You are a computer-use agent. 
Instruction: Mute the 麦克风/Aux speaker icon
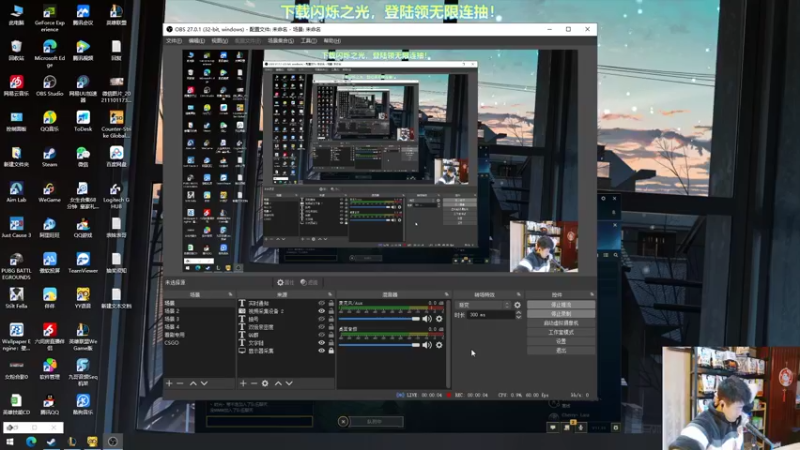click(x=427, y=319)
